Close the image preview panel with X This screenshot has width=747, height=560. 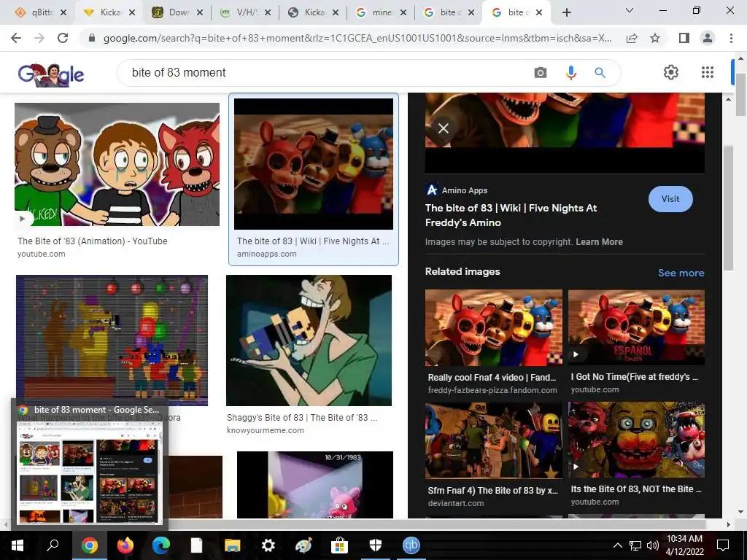(443, 128)
